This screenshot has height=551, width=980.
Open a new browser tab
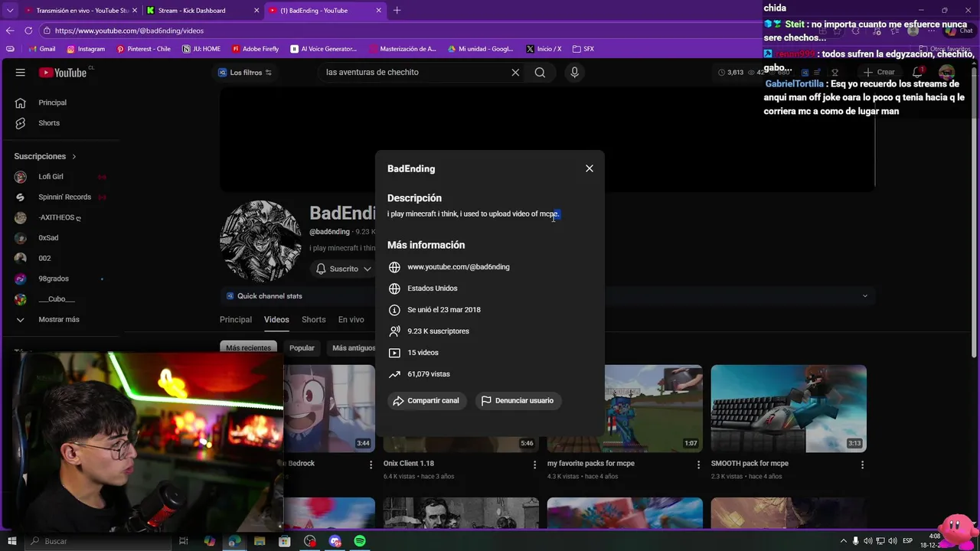pos(397,11)
